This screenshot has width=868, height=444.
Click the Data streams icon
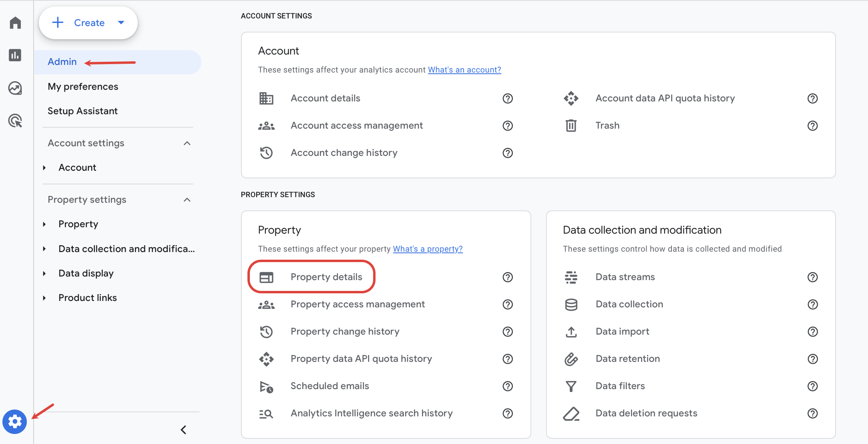[x=571, y=277]
